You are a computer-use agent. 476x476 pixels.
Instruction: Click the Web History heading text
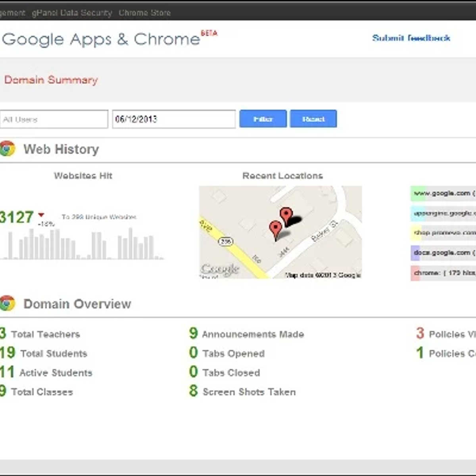click(61, 149)
